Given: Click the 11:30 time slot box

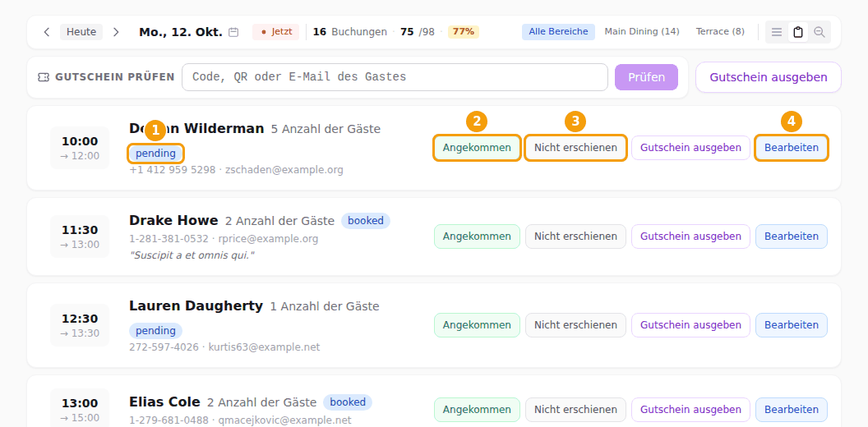Looking at the screenshot, I should click(x=80, y=236).
